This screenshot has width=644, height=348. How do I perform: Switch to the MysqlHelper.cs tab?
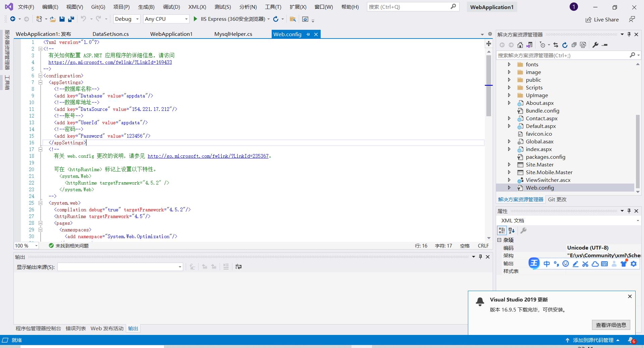[x=233, y=34]
